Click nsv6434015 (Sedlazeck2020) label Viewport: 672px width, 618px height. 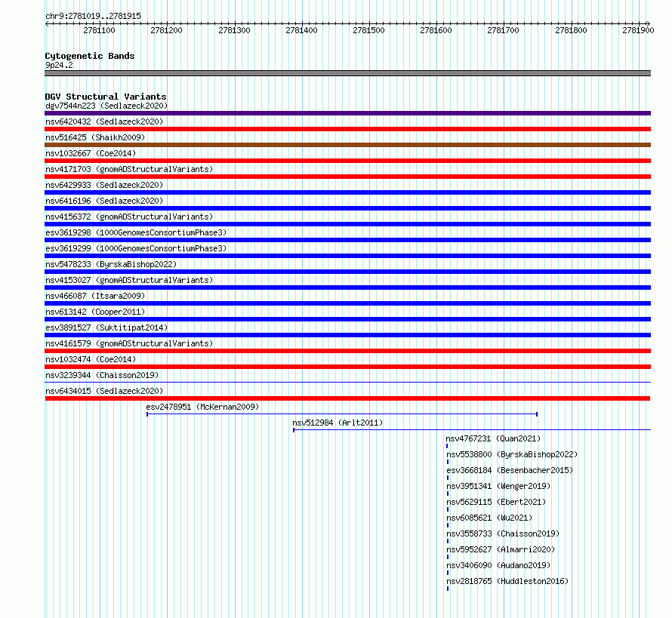[x=104, y=391]
